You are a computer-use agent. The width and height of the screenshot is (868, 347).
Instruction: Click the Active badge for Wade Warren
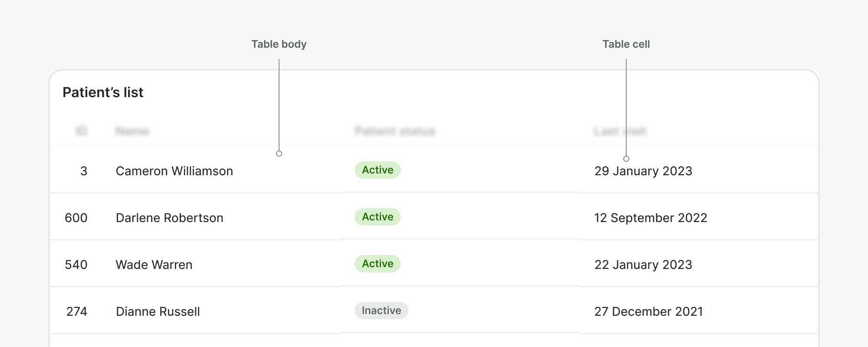click(378, 264)
